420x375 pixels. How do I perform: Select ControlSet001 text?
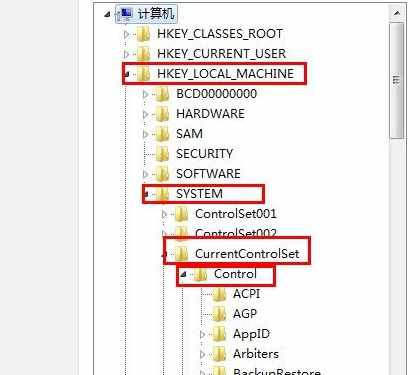pos(236,214)
